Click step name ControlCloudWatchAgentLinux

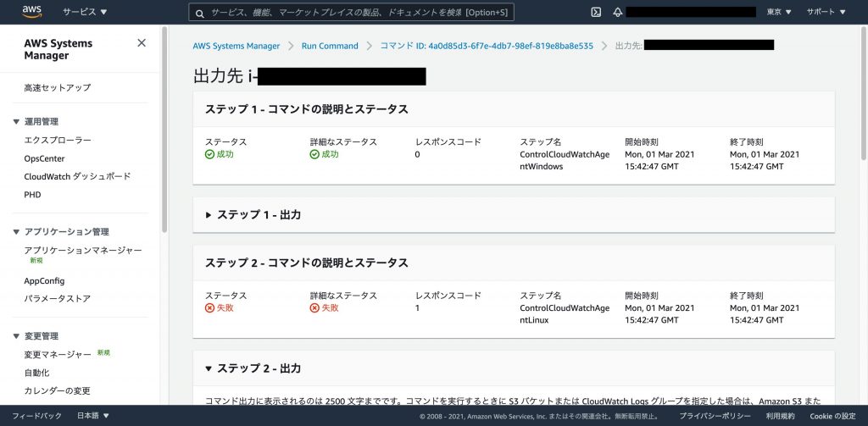point(565,313)
